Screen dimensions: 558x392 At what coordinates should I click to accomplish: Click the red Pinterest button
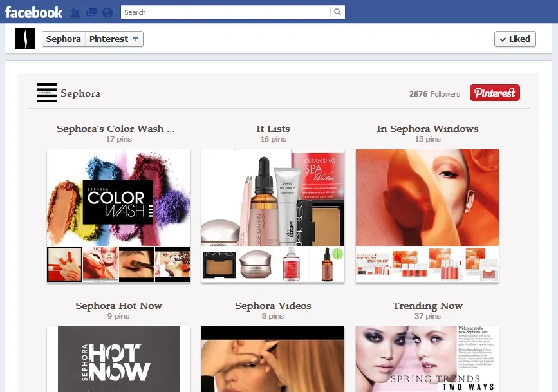click(x=495, y=93)
